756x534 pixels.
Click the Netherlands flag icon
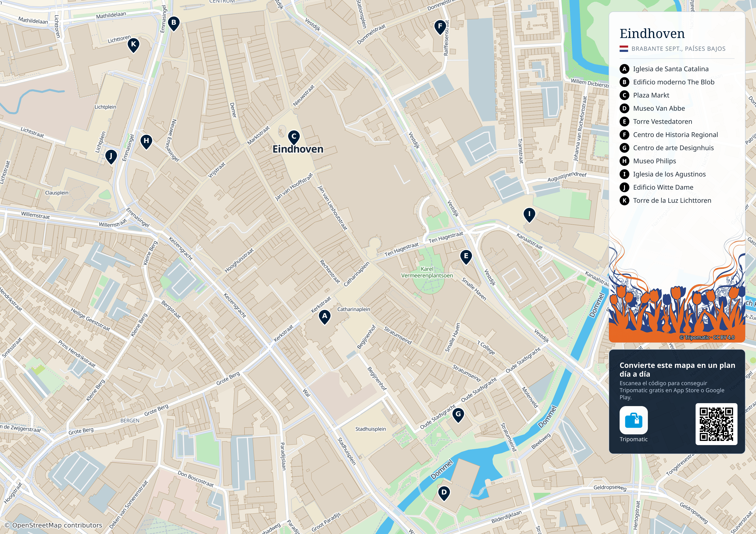click(x=624, y=49)
